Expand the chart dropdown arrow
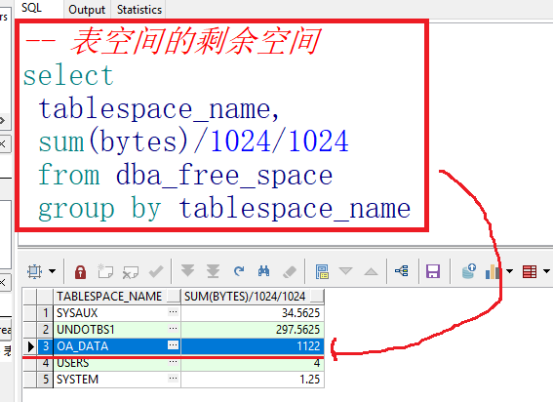The image size is (554, 403). click(x=509, y=271)
